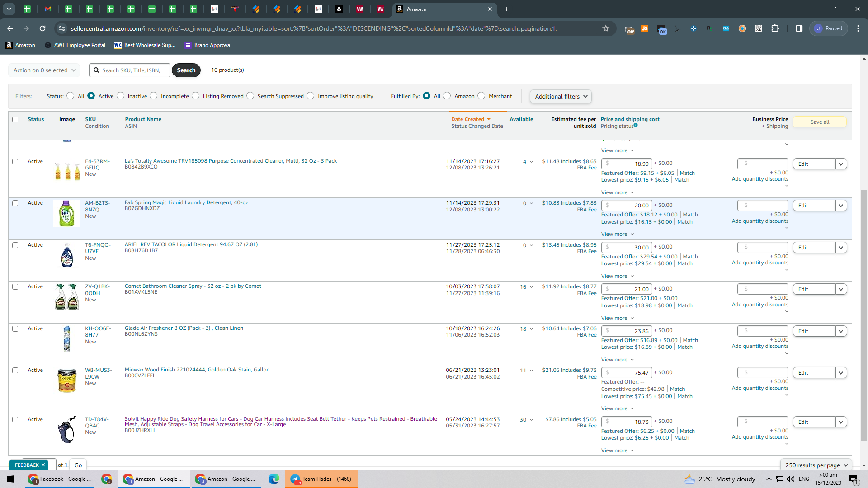Open Telegram Team Hades taskbar item
The image size is (868, 488).
(x=321, y=479)
